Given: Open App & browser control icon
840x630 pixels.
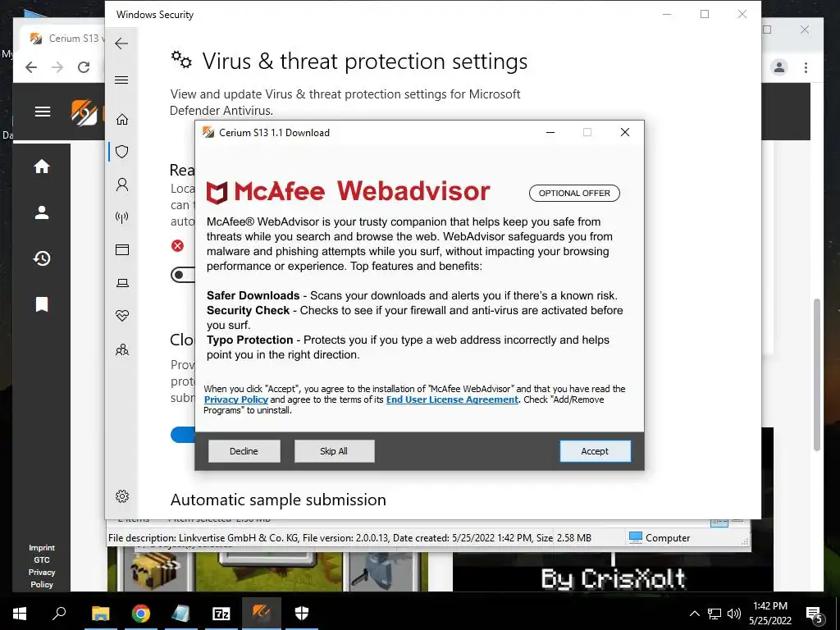Looking at the screenshot, I should pos(122,249).
